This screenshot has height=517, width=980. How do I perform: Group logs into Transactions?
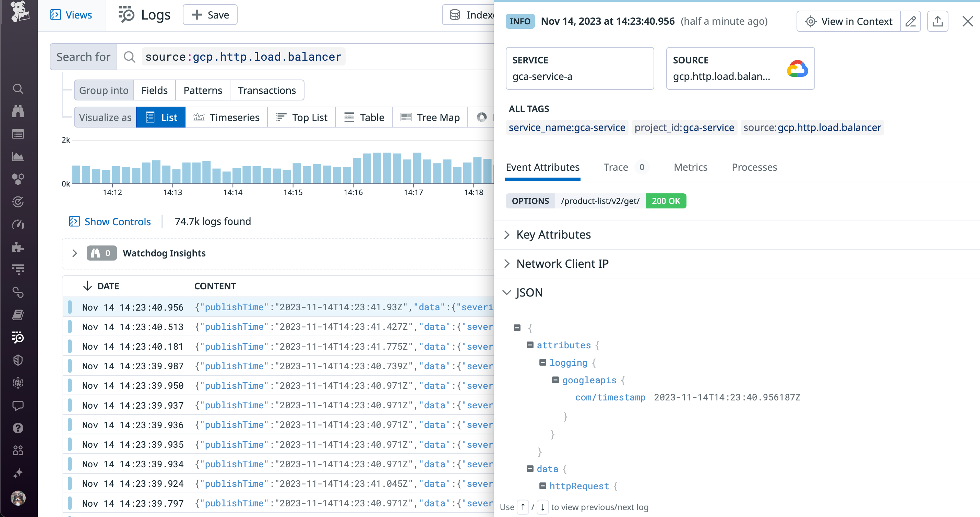click(x=267, y=90)
